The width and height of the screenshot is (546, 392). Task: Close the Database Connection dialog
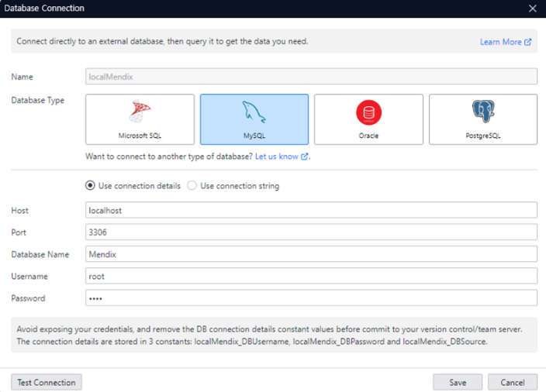(532, 9)
